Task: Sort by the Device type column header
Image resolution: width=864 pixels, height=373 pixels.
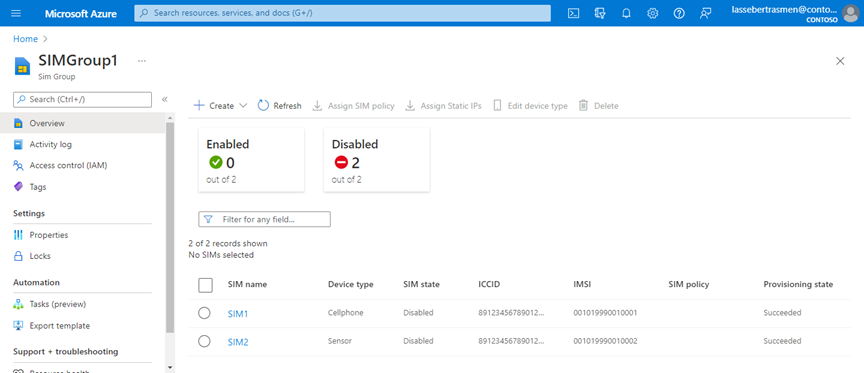Action: tap(350, 284)
